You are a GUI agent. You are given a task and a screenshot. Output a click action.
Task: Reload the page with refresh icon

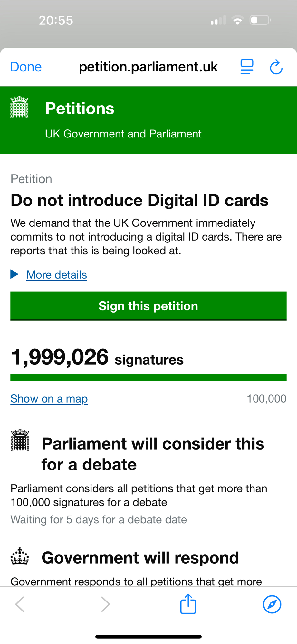[x=276, y=67]
